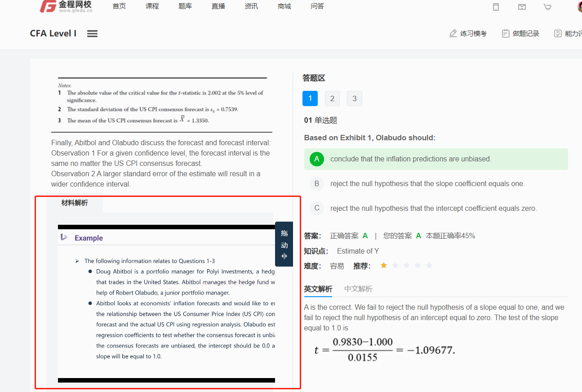582x392 pixels.
Task: Open the 资讯 navigation item
Action: [251, 6]
